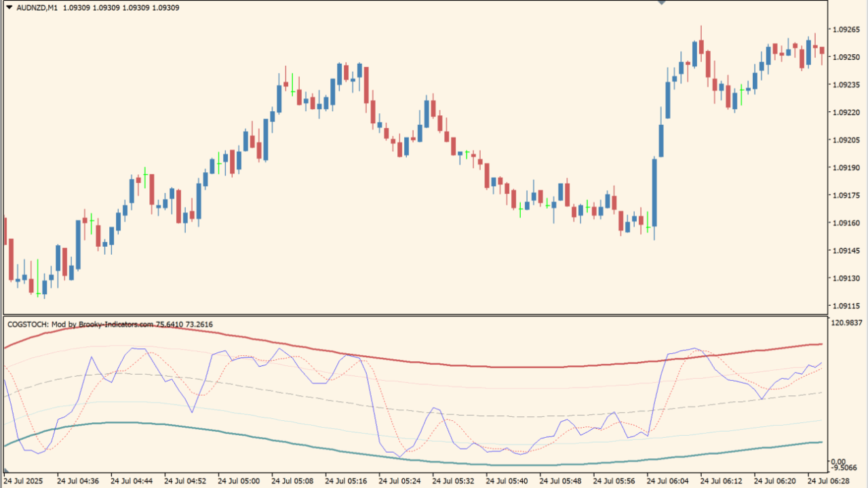The image size is (868, 488).
Task: Click the 24 Jul 05:56 time label
Action: pos(614,481)
